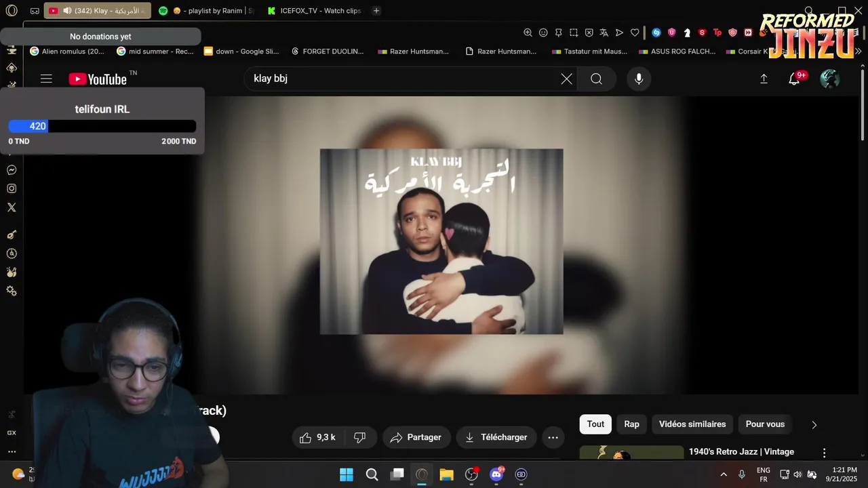868x488 pixels.
Task: Start voice search with microphone
Action: pyautogui.click(x=638, y=79)
